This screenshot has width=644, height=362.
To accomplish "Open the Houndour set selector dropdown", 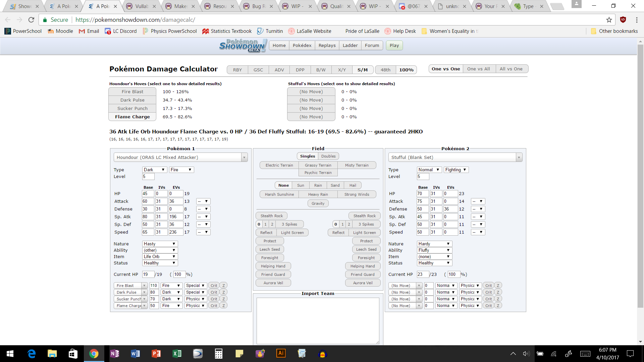I will click(x=180, y=157).
